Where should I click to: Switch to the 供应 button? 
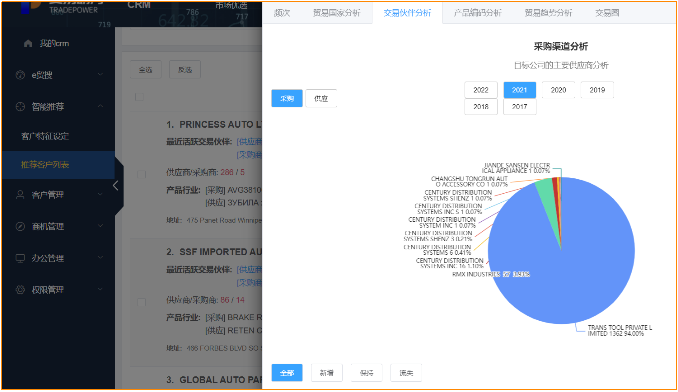[x=321, y=99]
